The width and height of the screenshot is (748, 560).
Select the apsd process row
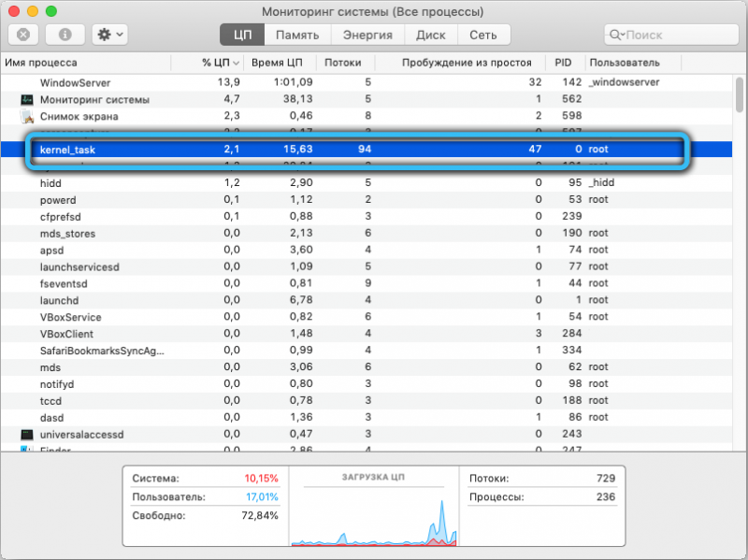[x=367, y=250]
